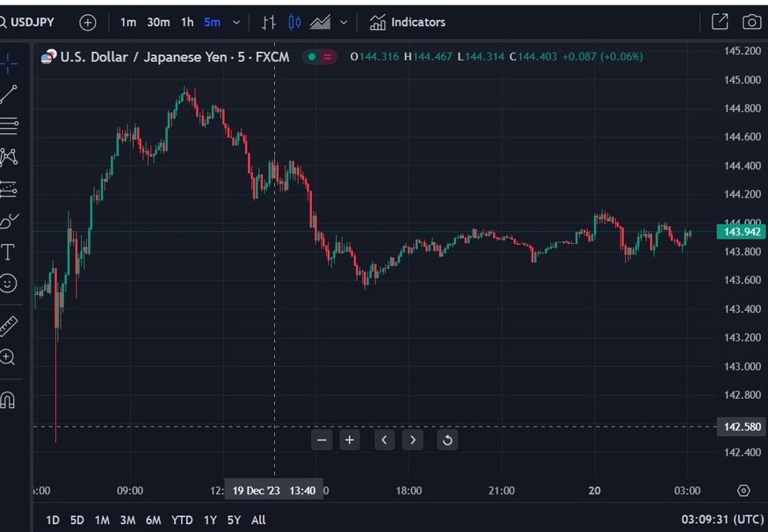Image resolution: width=768 pixels, height=532 pixels.
Task: Open the XABCD pattern tool
Action: pos(9,157)
